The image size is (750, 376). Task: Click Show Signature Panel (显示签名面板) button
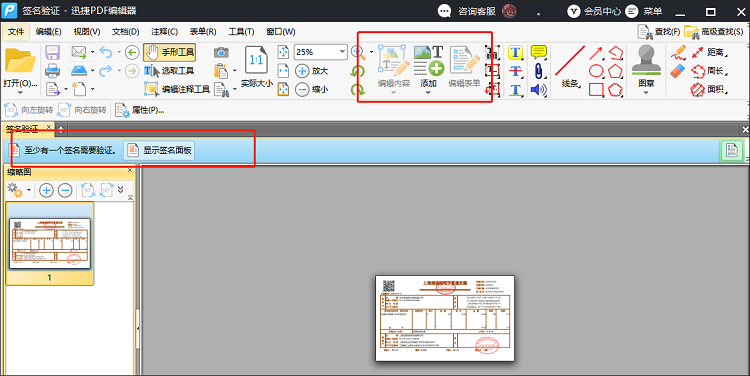[159, 150]
